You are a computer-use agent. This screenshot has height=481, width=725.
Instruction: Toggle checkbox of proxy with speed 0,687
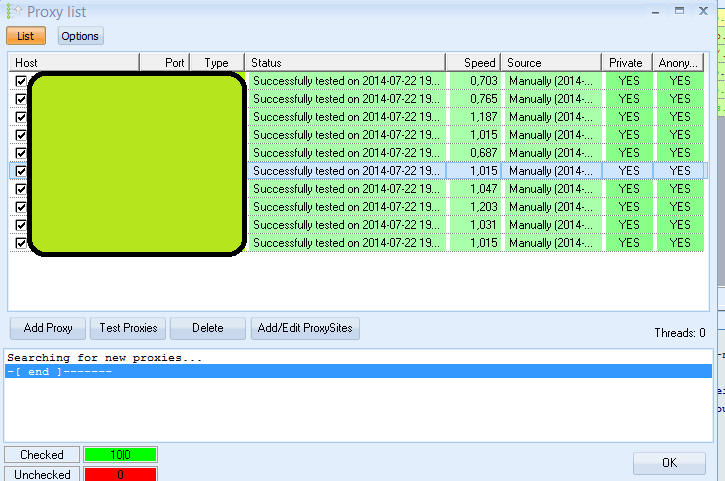pos(21,153)
